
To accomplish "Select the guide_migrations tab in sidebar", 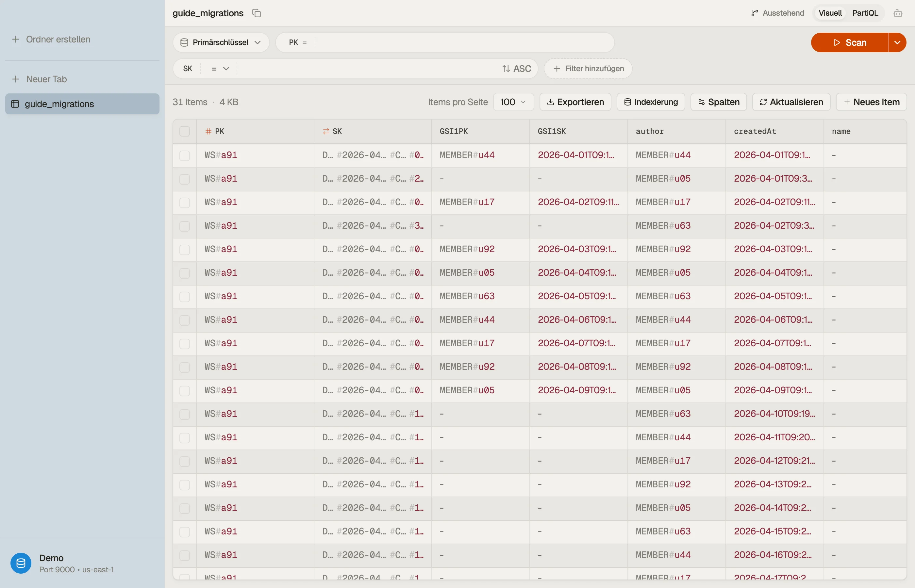I will click(82, 104).
